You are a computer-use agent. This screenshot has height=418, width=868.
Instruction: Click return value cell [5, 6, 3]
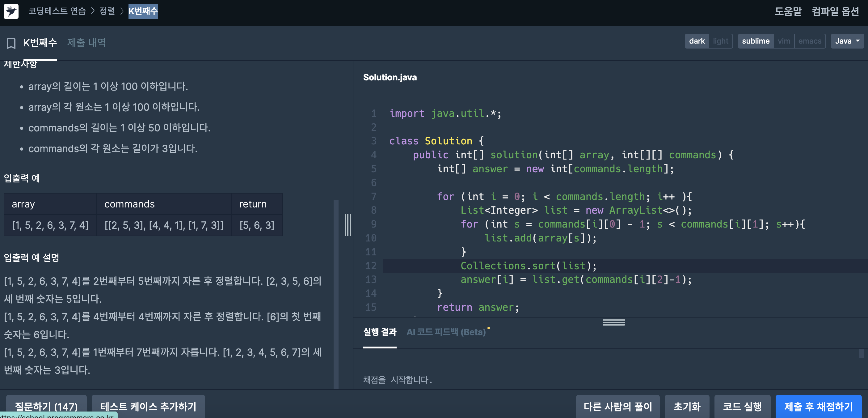point(257,225)
